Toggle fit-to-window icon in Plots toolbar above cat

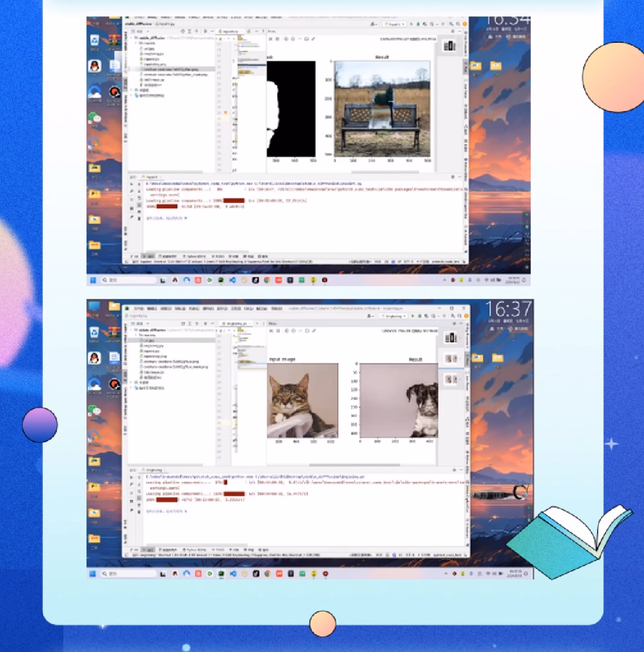point(307,331)
